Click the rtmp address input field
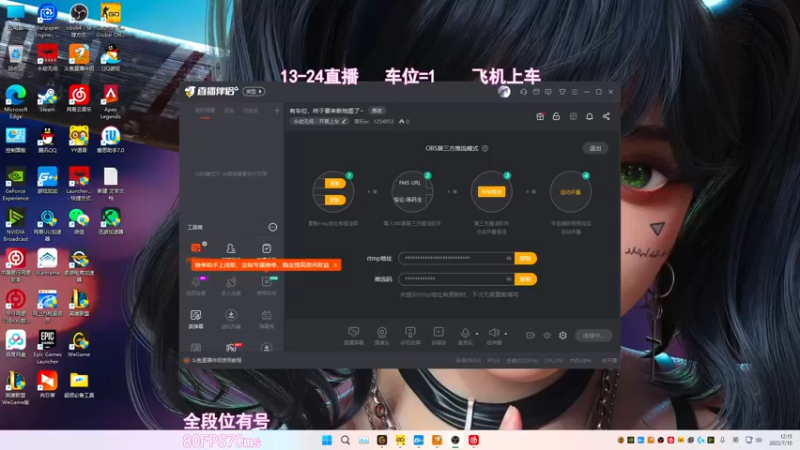Viewport: 800px width, 450px height. [x=456, y=258]
